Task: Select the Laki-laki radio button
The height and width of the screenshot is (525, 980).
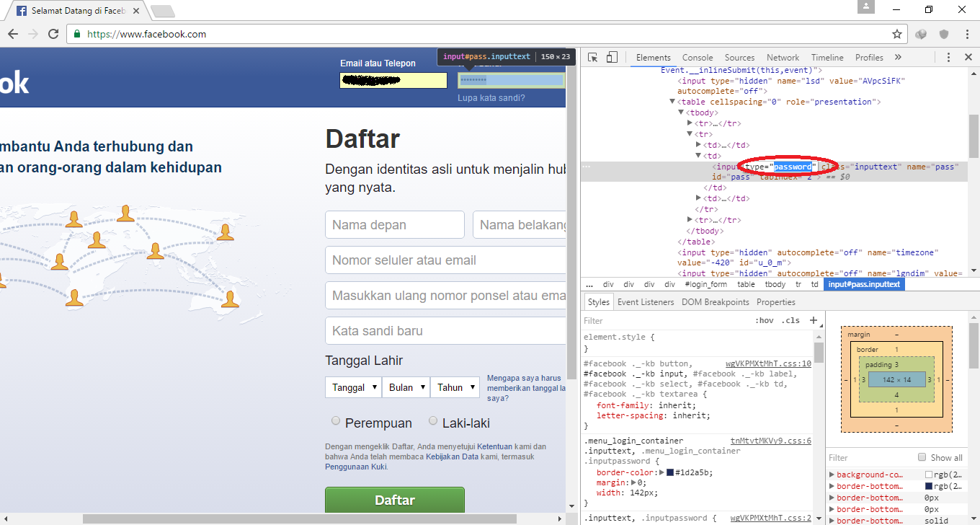Action: click(x=433, y=420)
